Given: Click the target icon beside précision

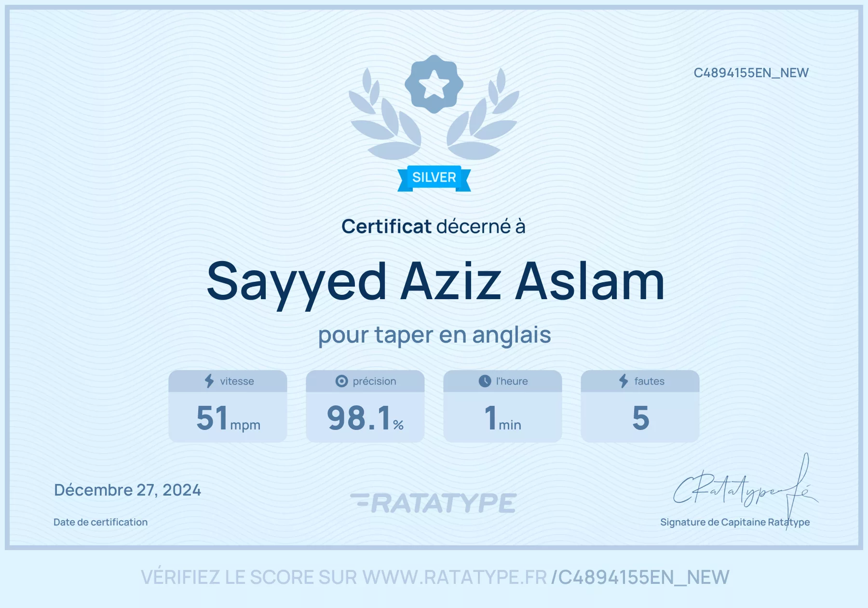Looking at the screenshot, I should point(341,381).
